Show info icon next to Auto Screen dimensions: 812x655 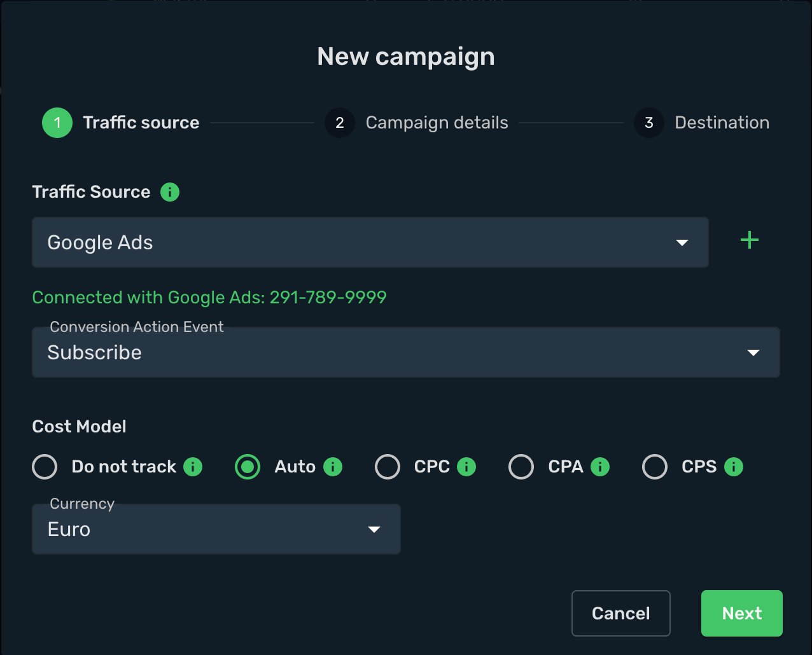coord(333,467)
